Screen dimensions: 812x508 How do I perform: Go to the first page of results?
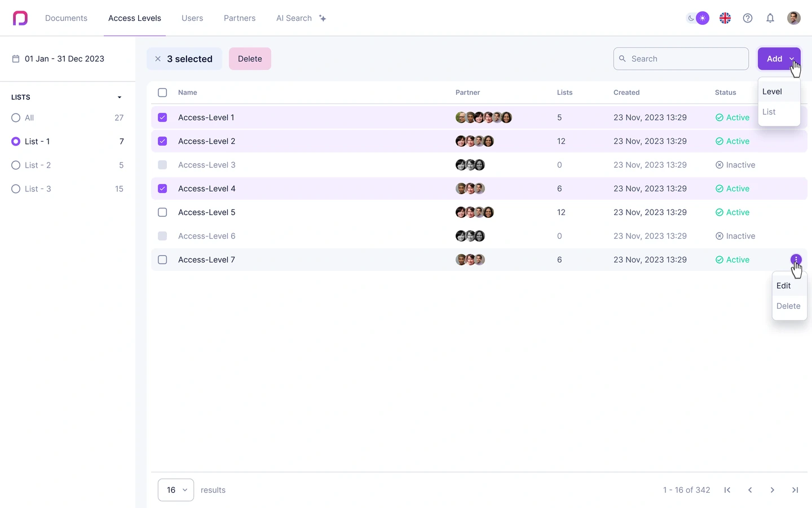(727, 490)
